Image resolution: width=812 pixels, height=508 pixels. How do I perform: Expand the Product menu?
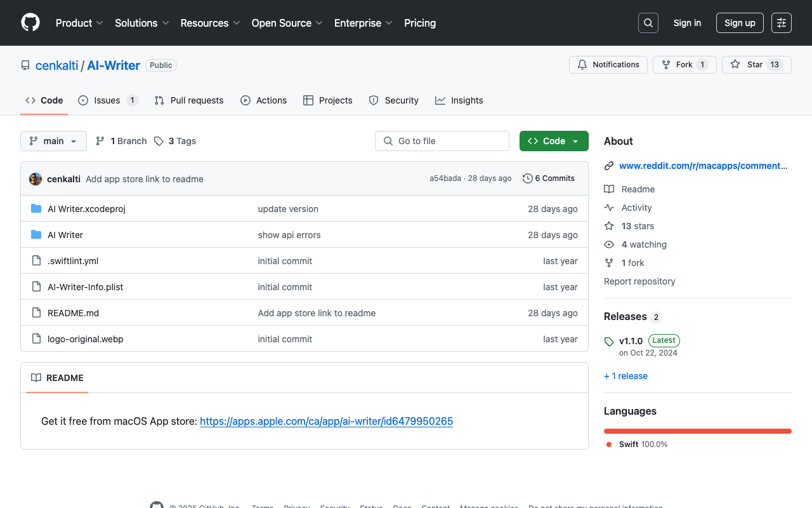pyautogui.click(x=79, y=23)
